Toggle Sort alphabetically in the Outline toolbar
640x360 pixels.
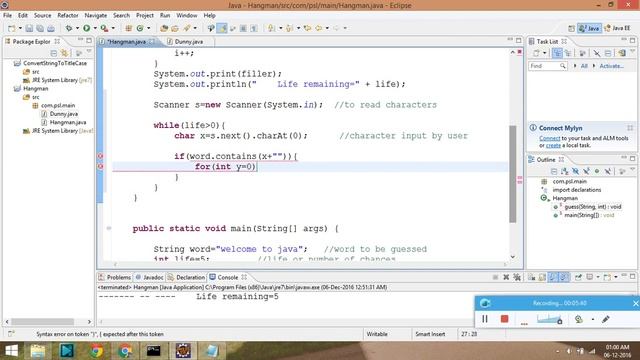(x=564, y=171)
